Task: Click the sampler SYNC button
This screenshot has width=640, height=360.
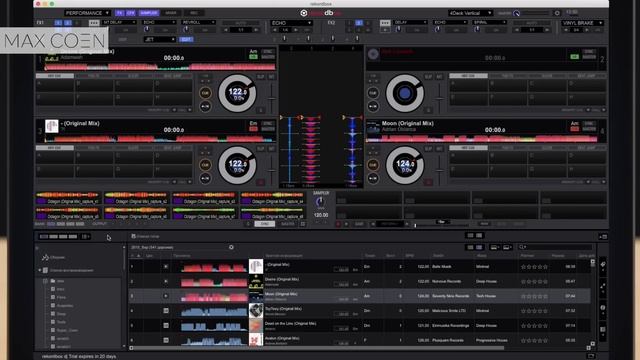Action: tap(264, 224)
